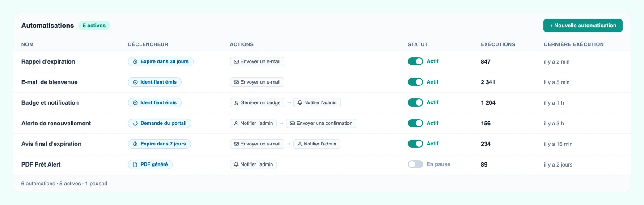Open the 'Rappel d'expiration' automation
Image resolution: width=644 pixels, height=205 pixels.
tap(48, 62)
